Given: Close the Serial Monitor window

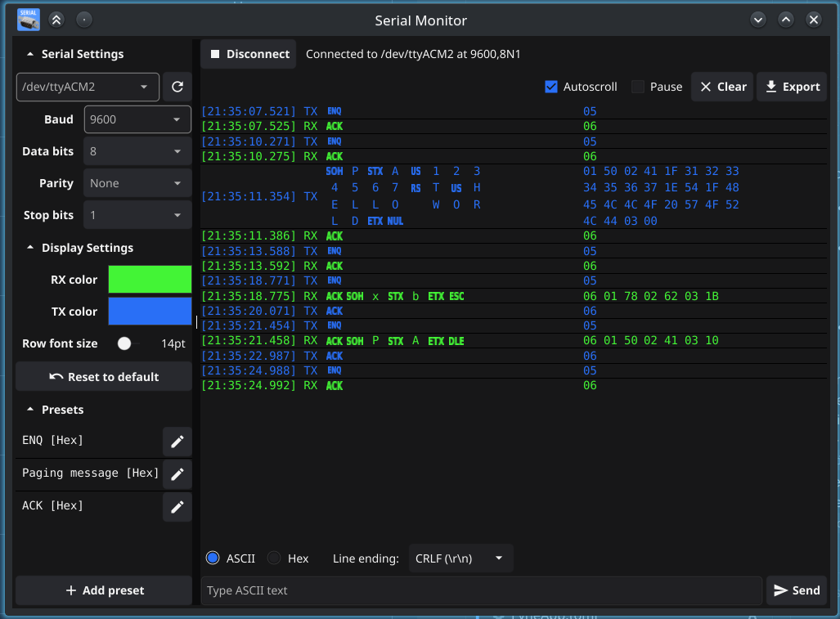Looking at the screenshot, I should tap(814, 20).
